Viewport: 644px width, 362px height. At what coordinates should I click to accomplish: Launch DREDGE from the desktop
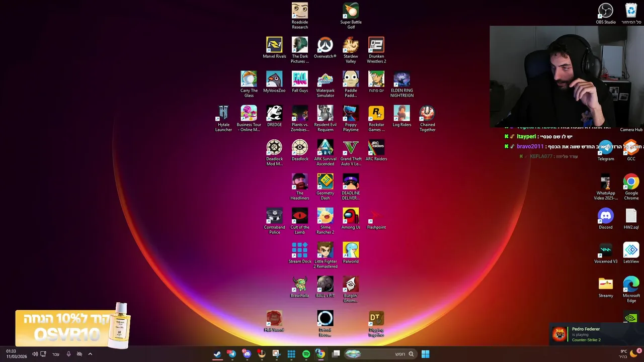tap(274, 116)
